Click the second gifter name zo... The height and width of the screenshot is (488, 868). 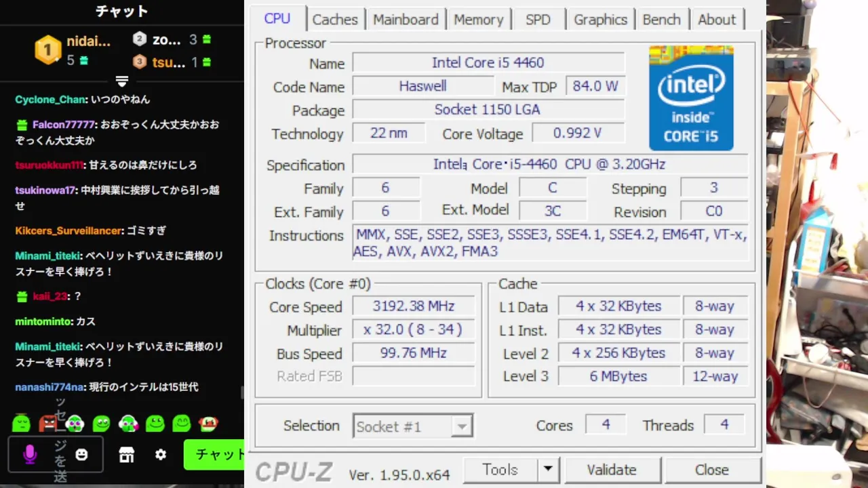(x=167, y=40)
